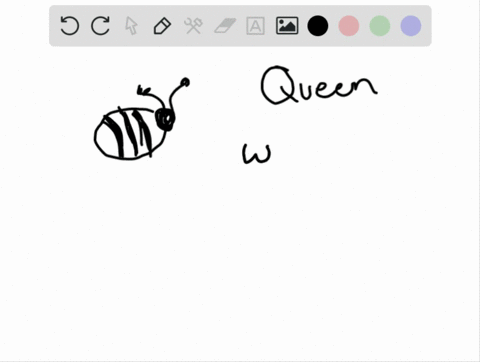Pick the pink color swatch
This screenshot has height=362, width=480.
coord(349,26)
